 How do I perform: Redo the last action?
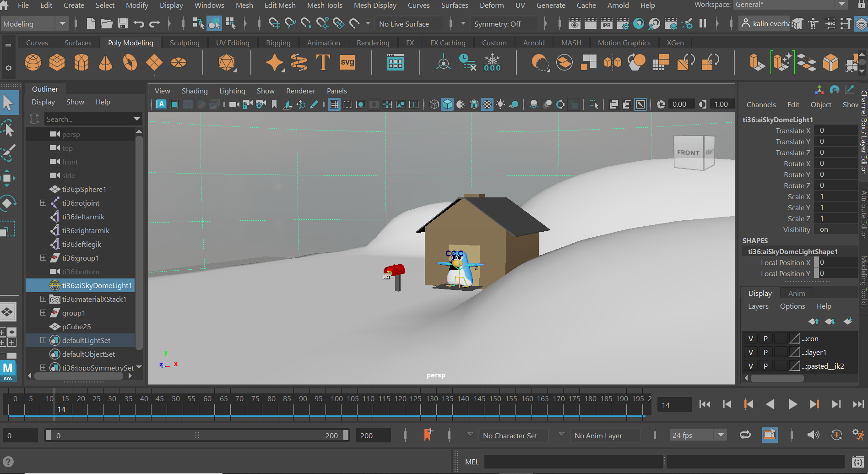tap(155, 23)
